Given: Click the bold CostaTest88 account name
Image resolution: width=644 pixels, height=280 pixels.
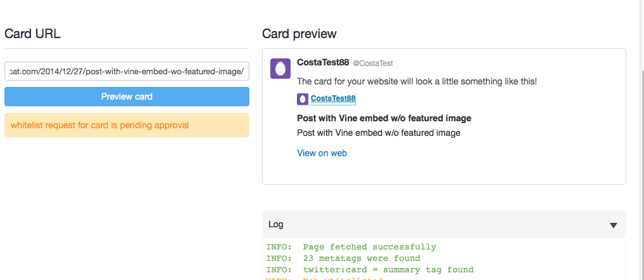Looking at the screenshot, I should (x=323, y=62).
